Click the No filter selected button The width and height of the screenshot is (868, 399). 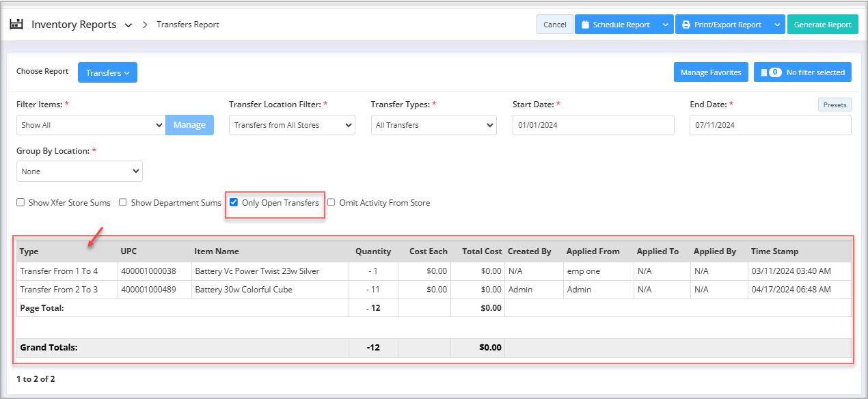coord(802,72)
